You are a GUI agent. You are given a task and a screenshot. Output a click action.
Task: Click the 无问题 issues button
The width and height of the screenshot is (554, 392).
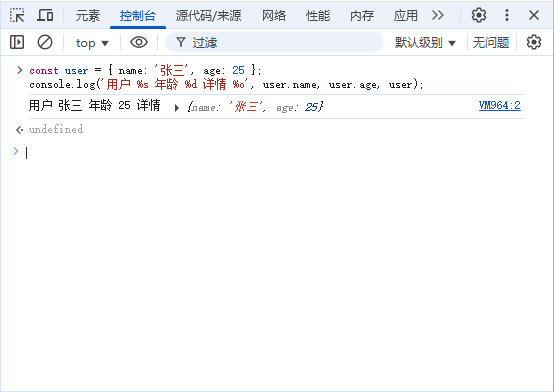click(491, 43)
